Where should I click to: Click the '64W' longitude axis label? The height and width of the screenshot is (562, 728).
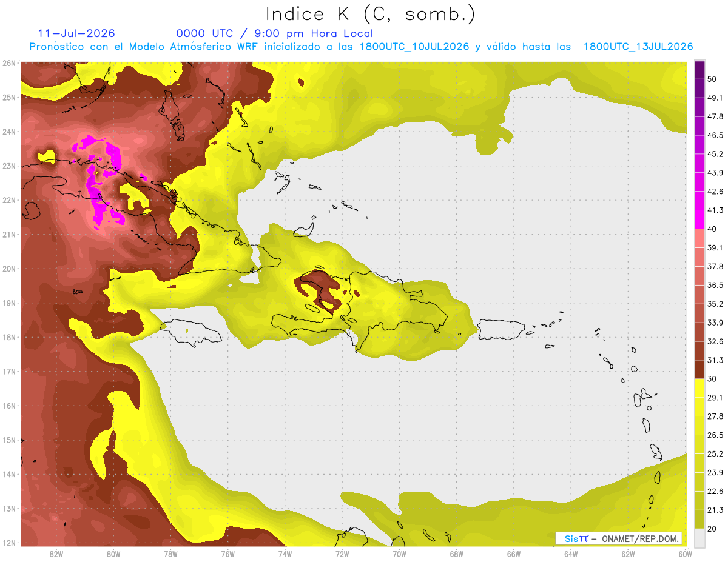pyautogui.click(x=571, y=554)
